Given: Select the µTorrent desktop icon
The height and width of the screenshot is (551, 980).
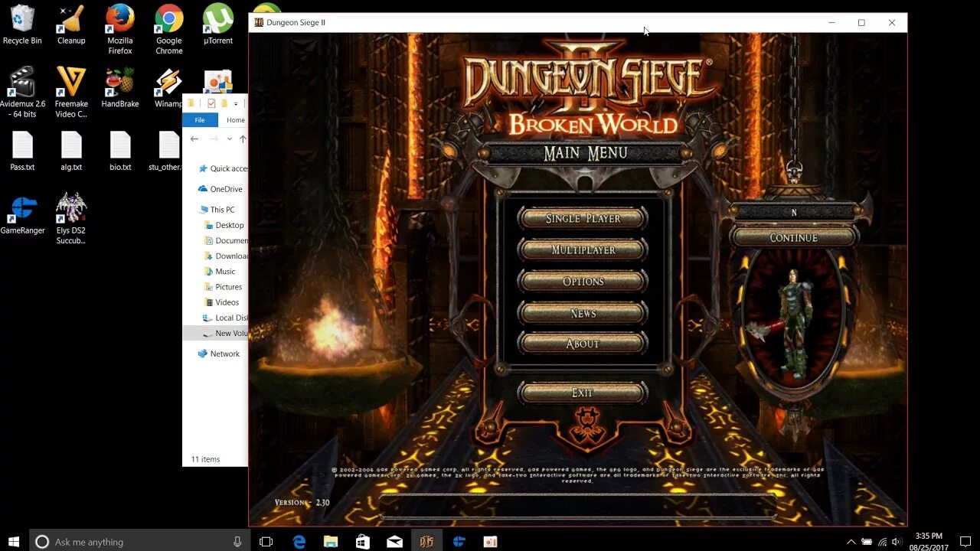Looking at the screenshot, I should (218, 25).
